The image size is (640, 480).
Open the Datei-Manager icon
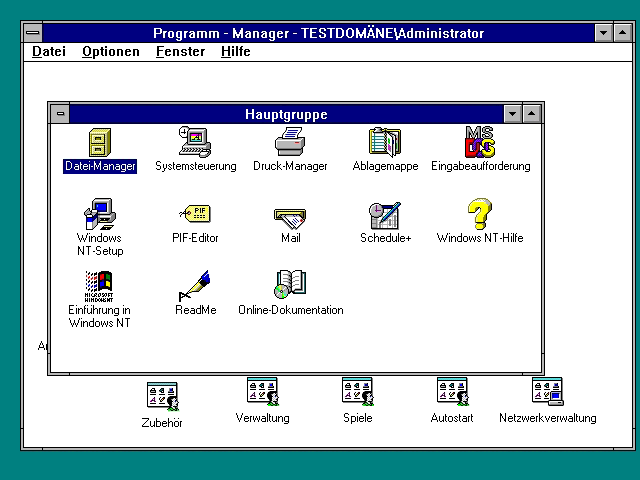[x=100, y=143]
